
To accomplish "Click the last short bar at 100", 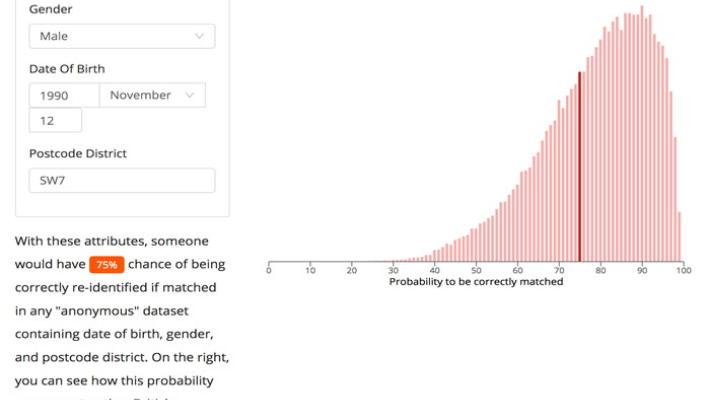I will tap(679, 236).
